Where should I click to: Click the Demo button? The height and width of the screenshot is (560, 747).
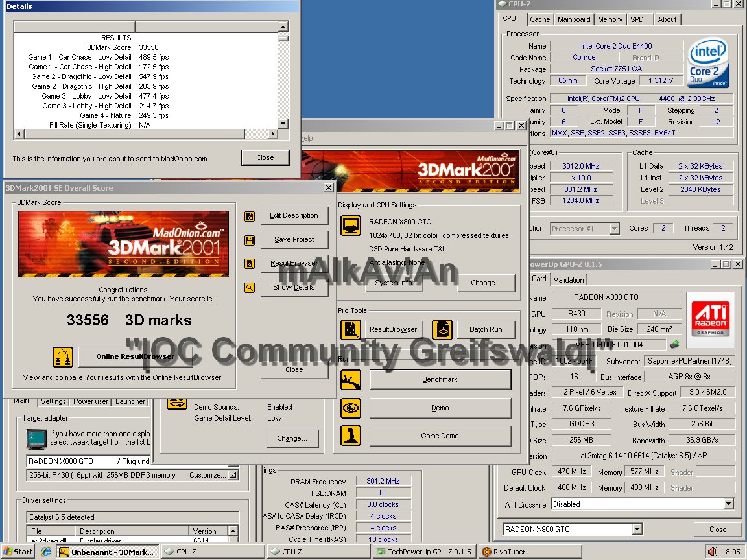tap(440, 408)
